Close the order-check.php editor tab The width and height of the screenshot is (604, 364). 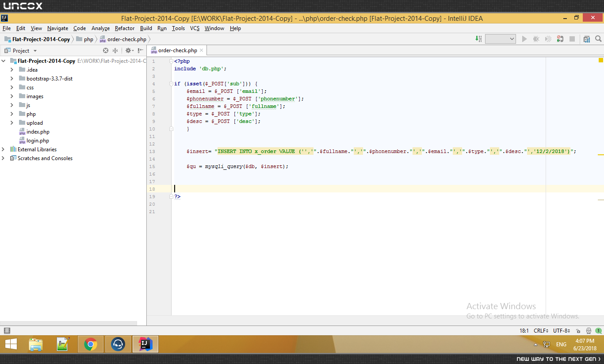(201, 50)
